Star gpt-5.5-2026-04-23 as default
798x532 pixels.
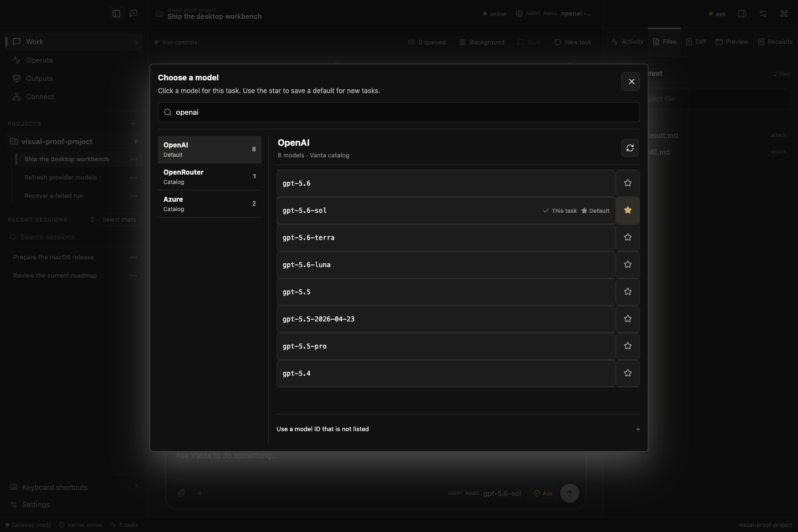pos(628,319)
